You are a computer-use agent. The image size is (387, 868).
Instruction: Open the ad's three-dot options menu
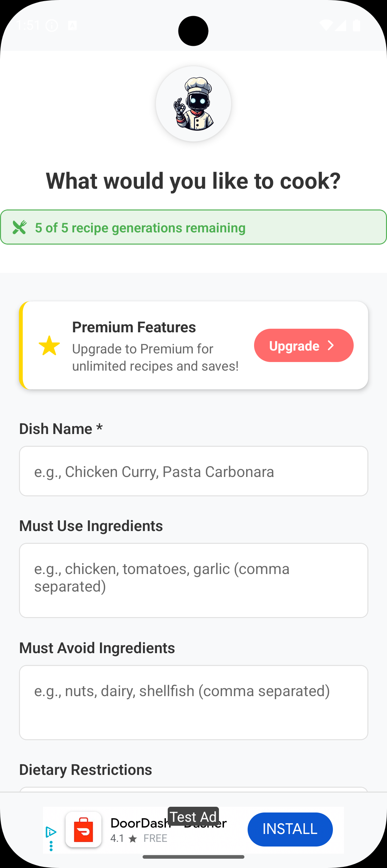51,846
